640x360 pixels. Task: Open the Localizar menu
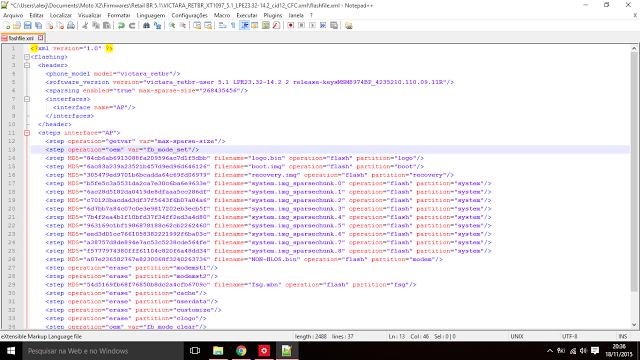click(x=61, y=15)
